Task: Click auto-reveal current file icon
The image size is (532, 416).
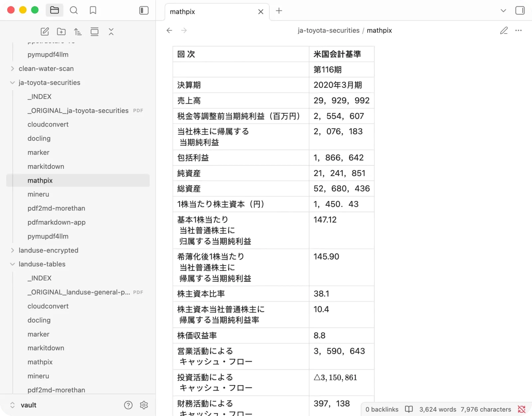Action: pos(94,32)
